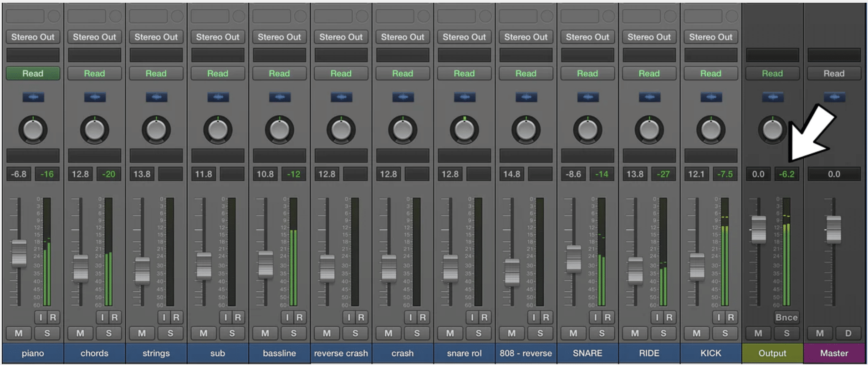This screenshot has height=365, width=868.
Task: Solo the Output channel
Action: tap(787, 333)
